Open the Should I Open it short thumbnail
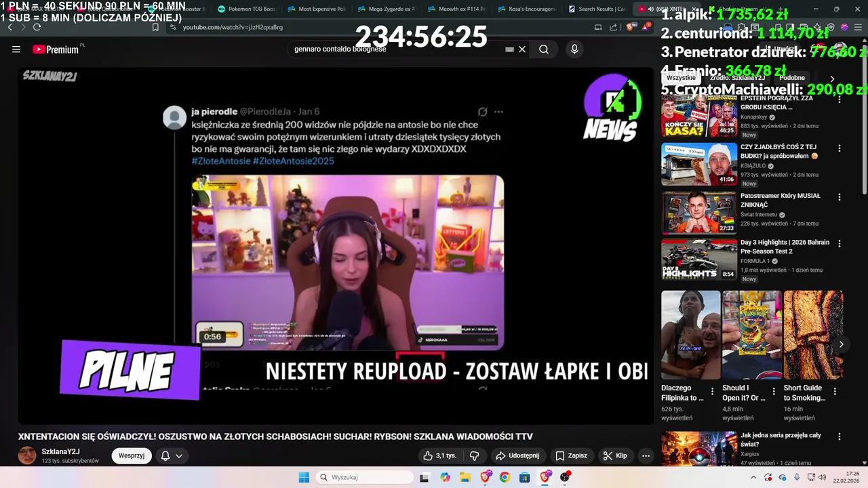Screen dimensions: 868x488 click(752, 335)
